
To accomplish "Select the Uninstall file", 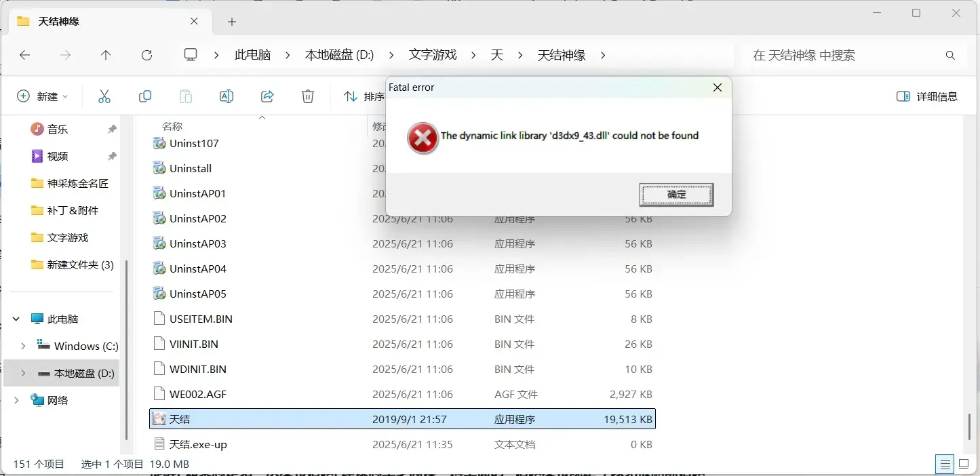I will click(191, 168).
